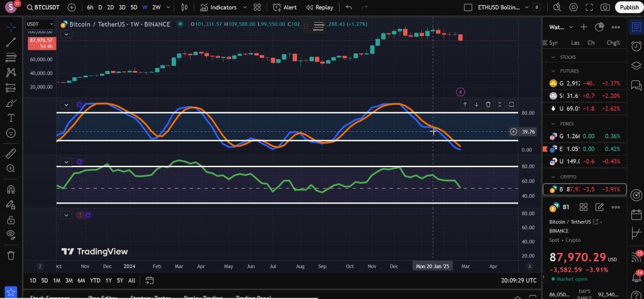Select the D daily timeframe
Viewport: 644px width, 299px height.
point(100,8)
